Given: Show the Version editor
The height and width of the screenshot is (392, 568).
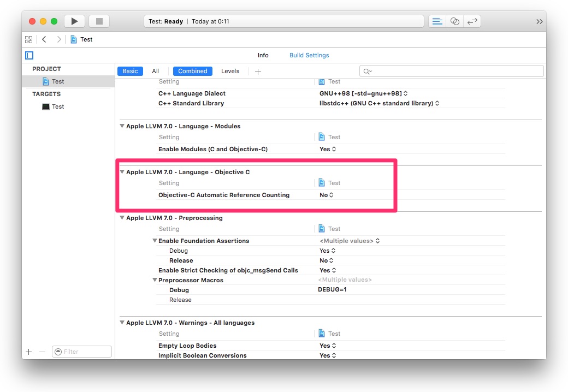Looking at the screenshot, I should click(x=472, y=21).
